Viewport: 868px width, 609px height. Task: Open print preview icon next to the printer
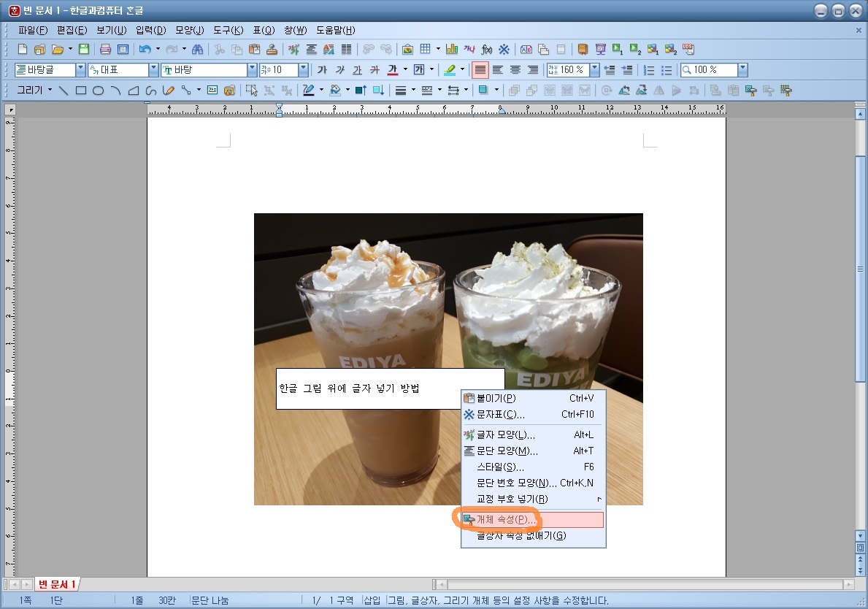(x=123, y=49)
